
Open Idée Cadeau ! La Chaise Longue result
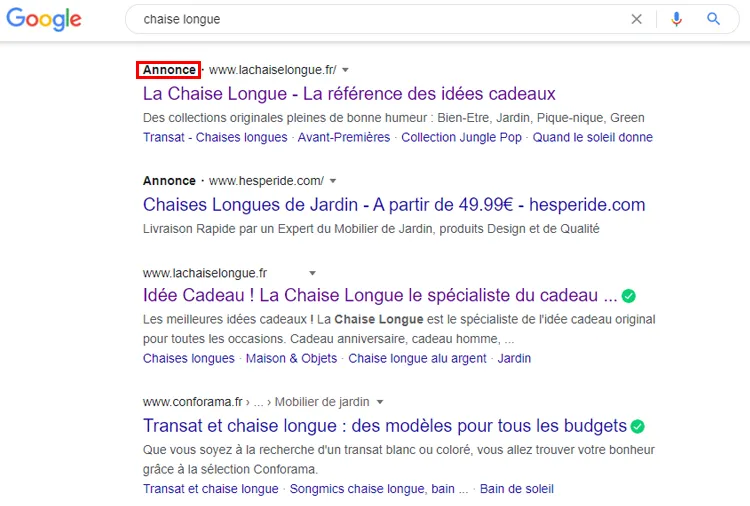coord(380,296)
